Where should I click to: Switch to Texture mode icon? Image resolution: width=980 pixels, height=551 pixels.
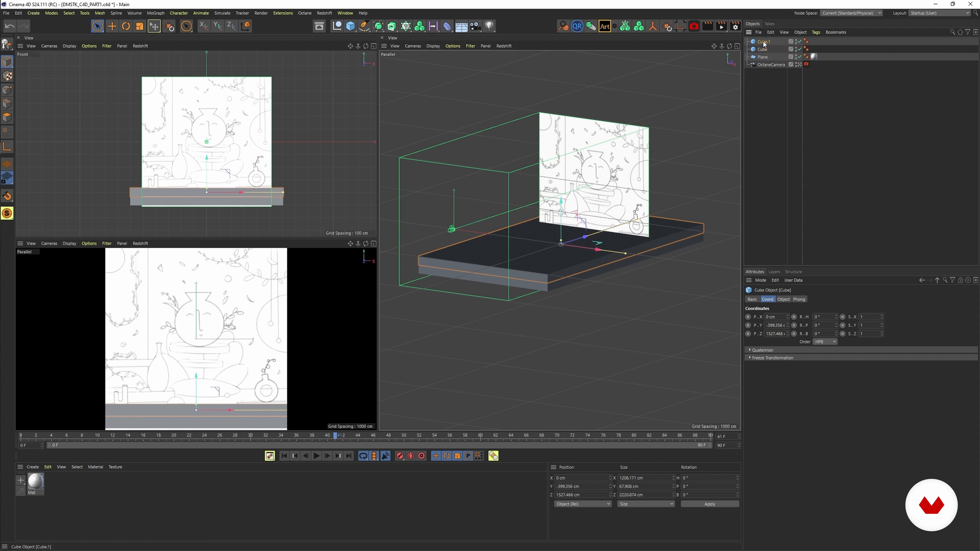7,76
